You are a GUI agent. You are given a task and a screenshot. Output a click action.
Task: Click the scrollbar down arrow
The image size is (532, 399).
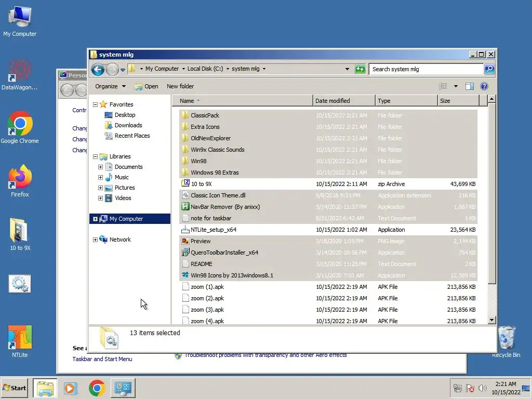(491, 320)
